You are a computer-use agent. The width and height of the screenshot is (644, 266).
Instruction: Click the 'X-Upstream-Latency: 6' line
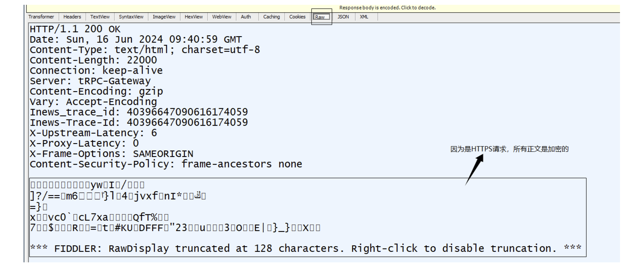(93, 133)
